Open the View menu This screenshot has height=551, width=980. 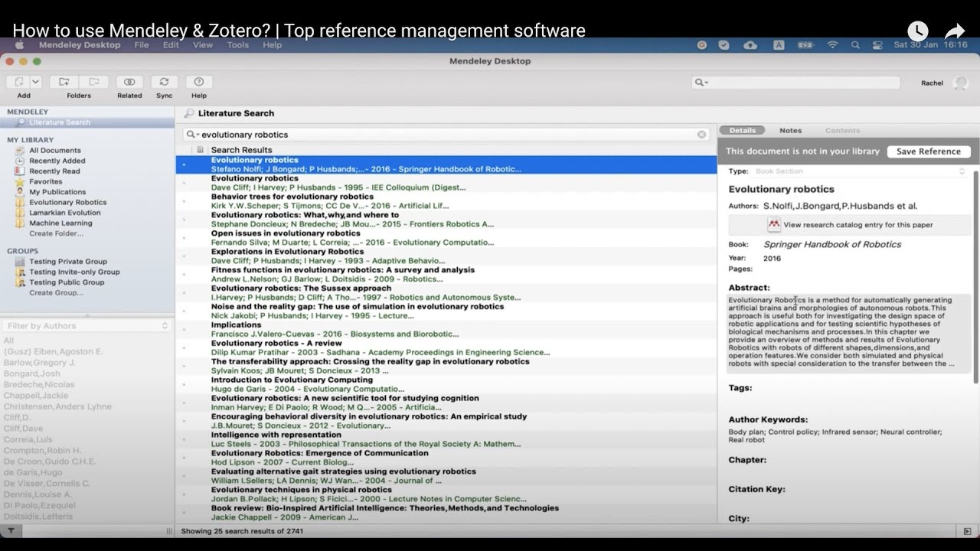tap(203, 45)
